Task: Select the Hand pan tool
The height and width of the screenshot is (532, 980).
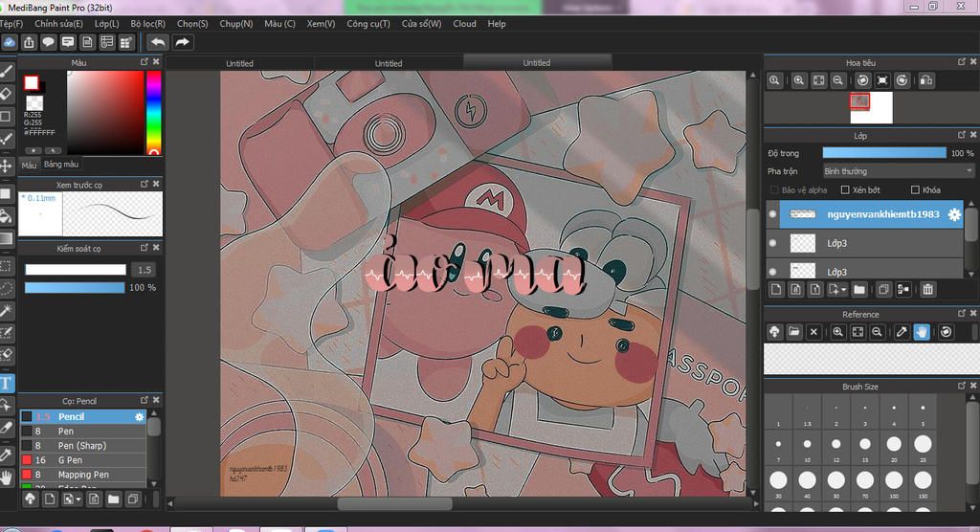Action: pos(7,477)
